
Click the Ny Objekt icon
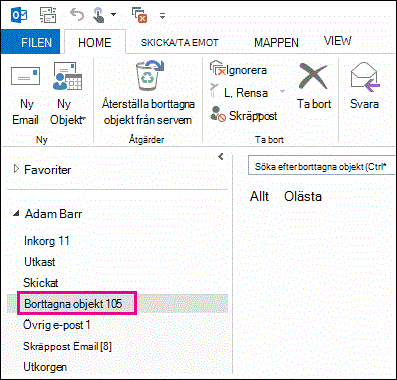point(67,77)
